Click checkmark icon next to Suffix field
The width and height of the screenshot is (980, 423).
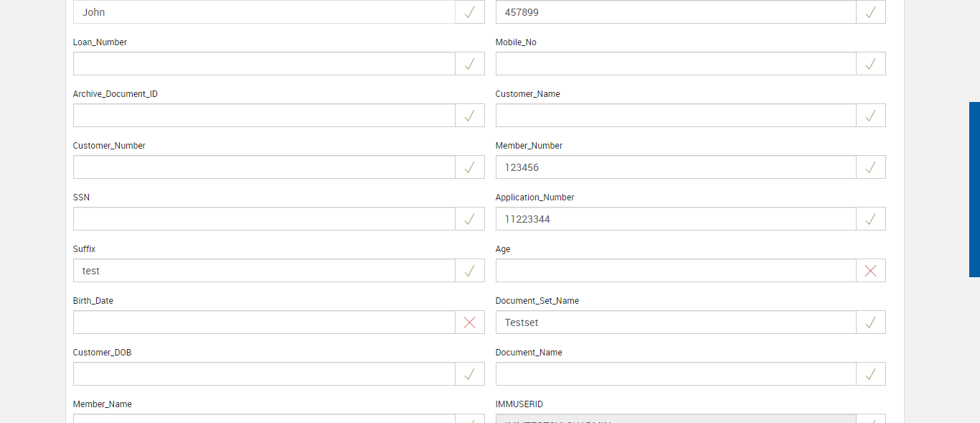[x=469, y=271]
